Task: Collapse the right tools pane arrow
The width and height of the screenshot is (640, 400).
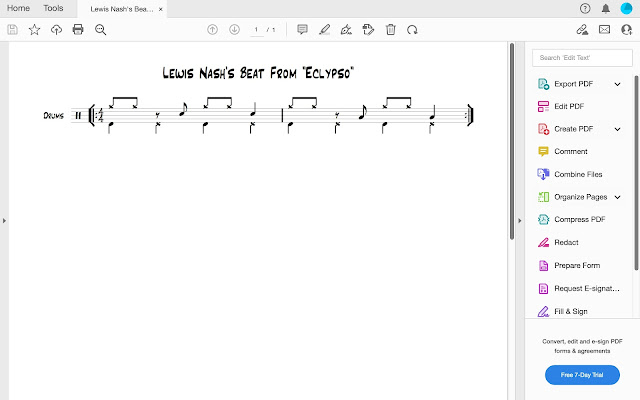Action: pyautogui.click(x=520, y=220)
